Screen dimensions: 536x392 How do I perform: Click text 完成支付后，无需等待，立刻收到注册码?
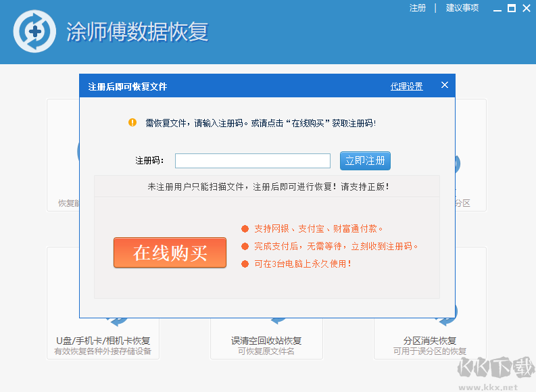pos(336,246)
